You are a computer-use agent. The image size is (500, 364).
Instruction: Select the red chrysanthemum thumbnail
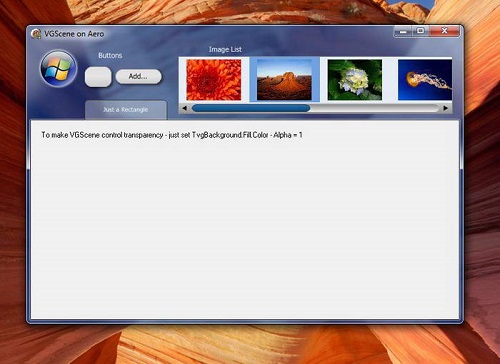[x=214, y=80]
